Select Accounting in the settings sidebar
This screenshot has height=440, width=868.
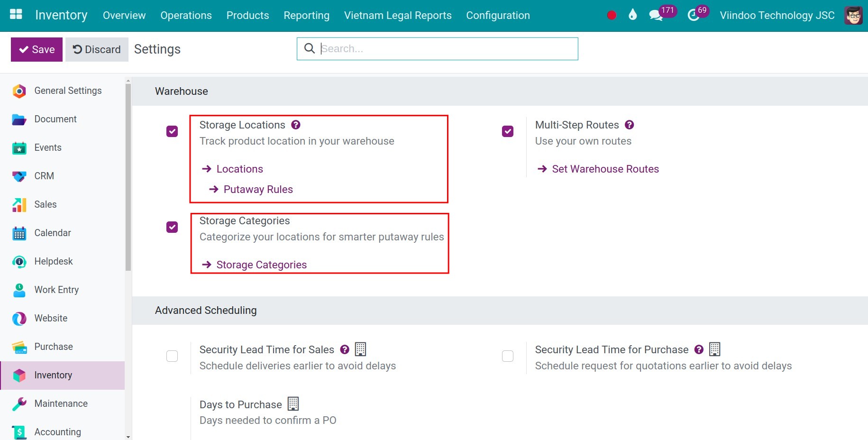coord(62,431)
